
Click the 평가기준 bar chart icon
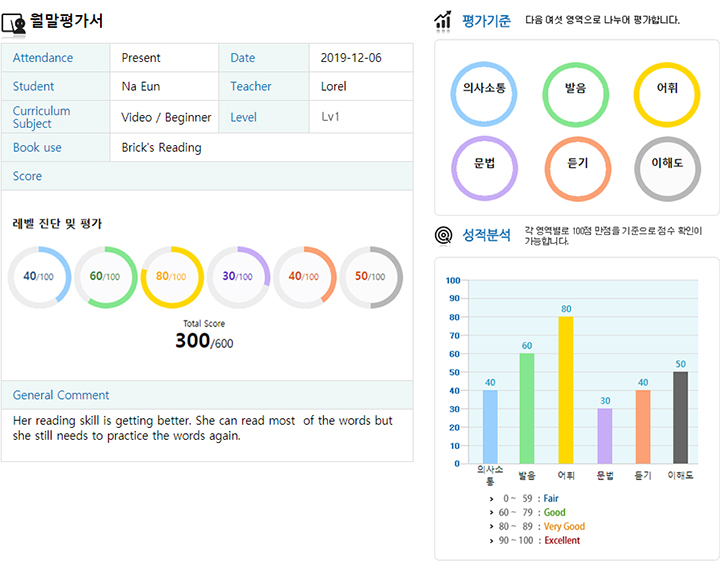tap(443, 20)
